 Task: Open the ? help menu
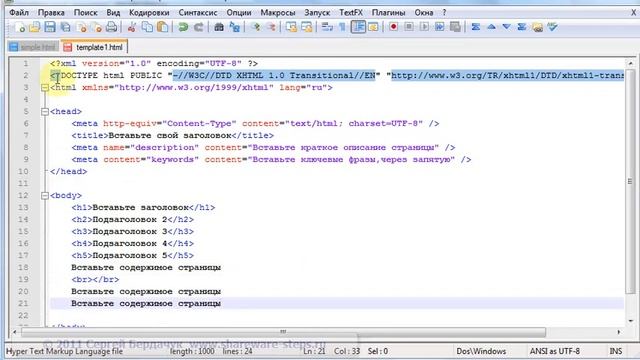(x=444, y=13)
